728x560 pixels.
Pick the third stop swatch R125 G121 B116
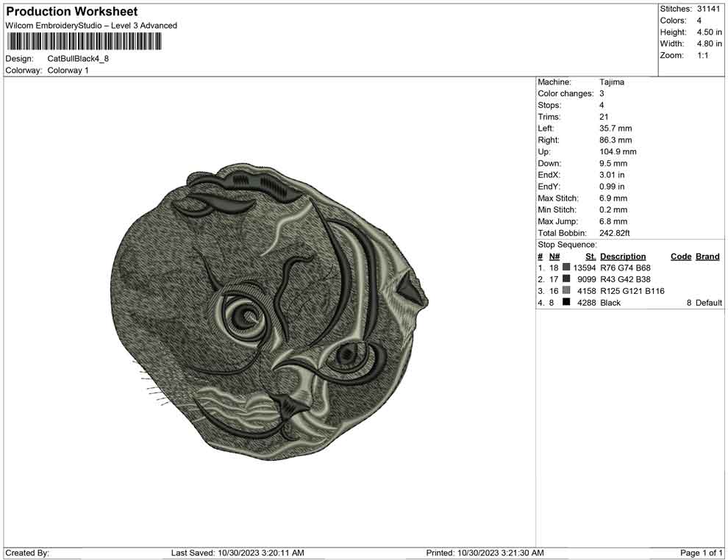pos(566,292)
